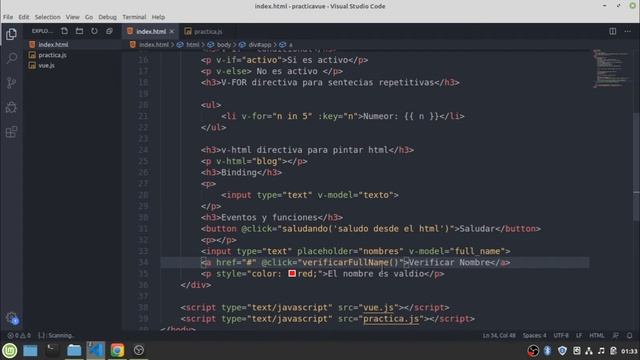
Task: Open the OBS Studio tray icon
Action: [533, 351]
